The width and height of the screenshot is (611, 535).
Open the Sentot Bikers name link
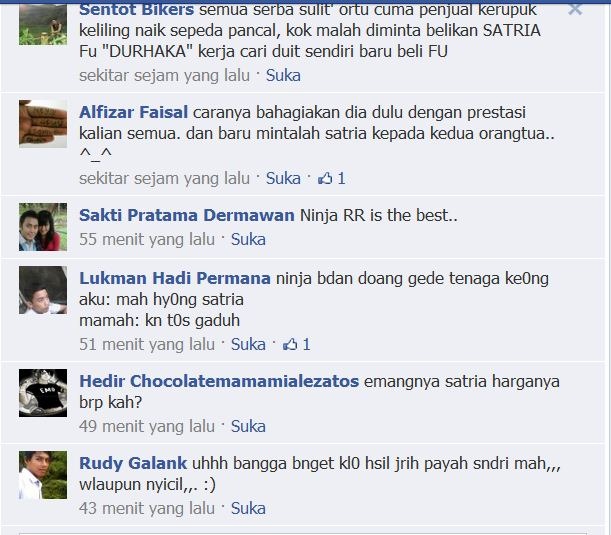(x=136, y=9)
